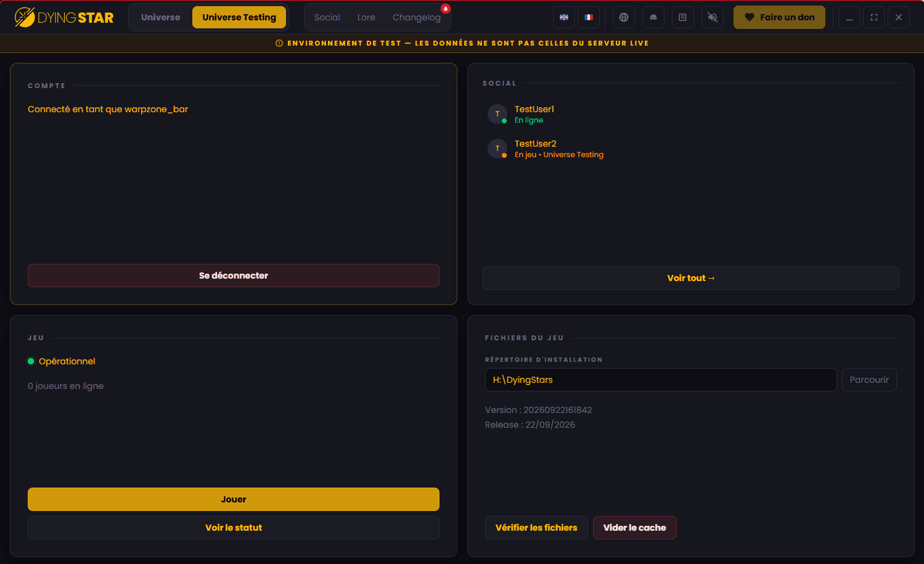
Task: Click Se déconnecter to log out
Action: pyautogui.click(x=234, y=276)
